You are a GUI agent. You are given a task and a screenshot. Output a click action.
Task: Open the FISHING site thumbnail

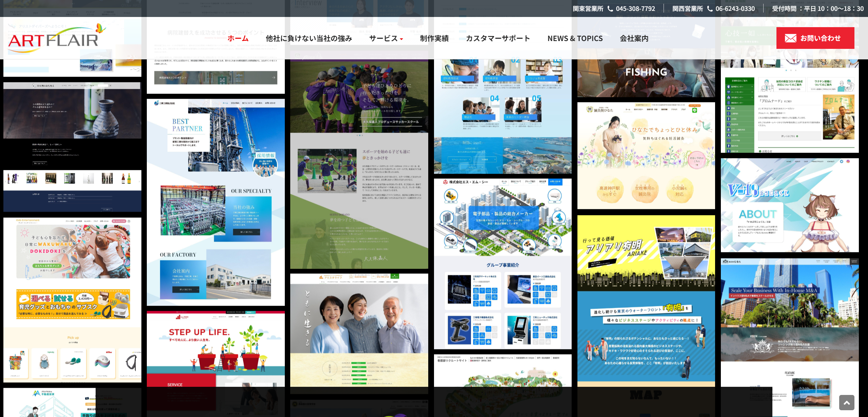pos(646,78)
